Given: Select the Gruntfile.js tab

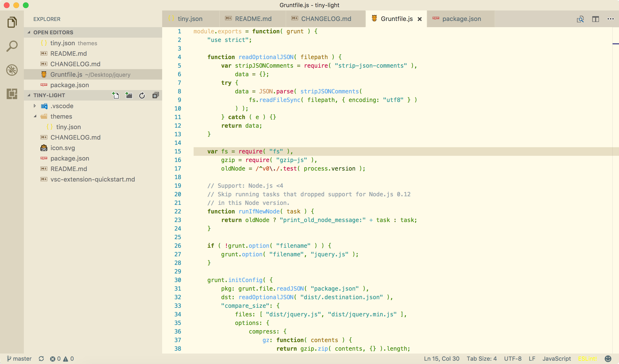Looking at the screenshot, I should coord(396,19).
